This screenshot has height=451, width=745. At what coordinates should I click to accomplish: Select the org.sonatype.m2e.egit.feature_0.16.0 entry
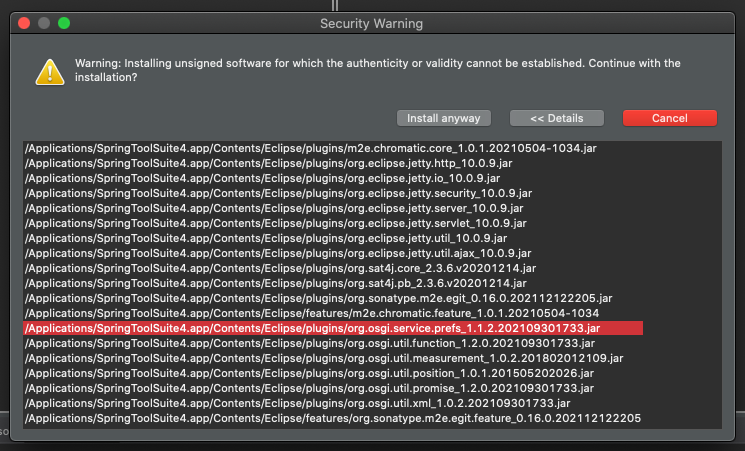[x=333, y=418]
